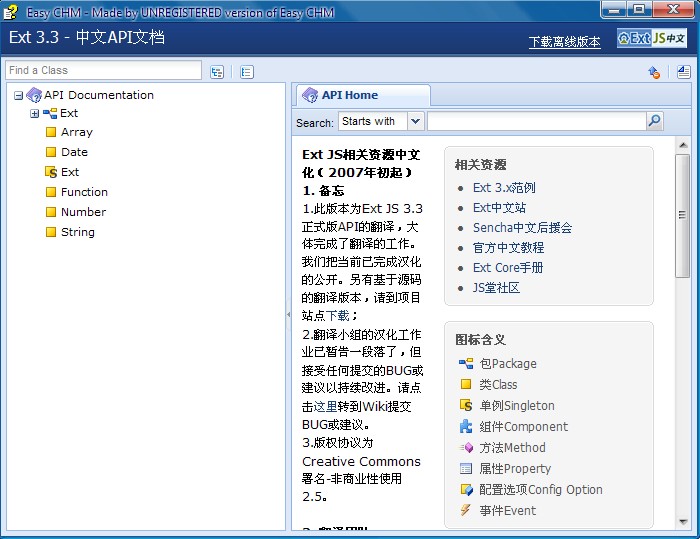Open the Ext Core手册 link
The height and width of the screenshot is (539, 700).
[508, 267]
